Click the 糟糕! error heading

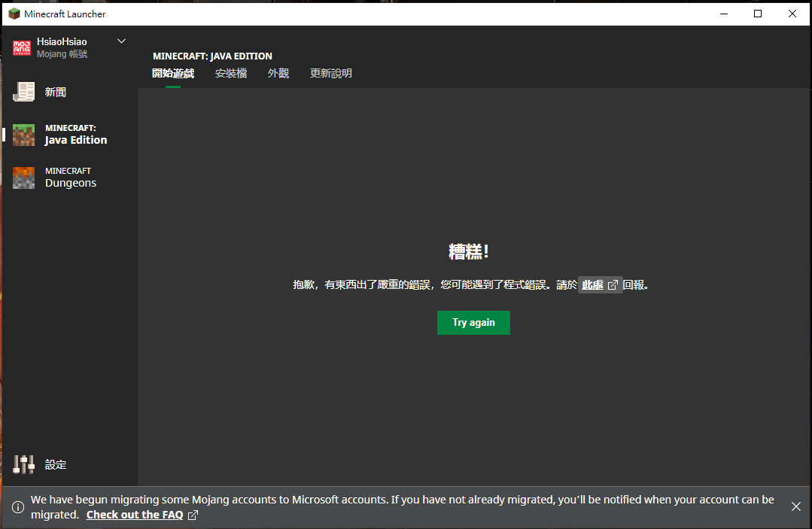pyautogui.click(x=468, y=251)
